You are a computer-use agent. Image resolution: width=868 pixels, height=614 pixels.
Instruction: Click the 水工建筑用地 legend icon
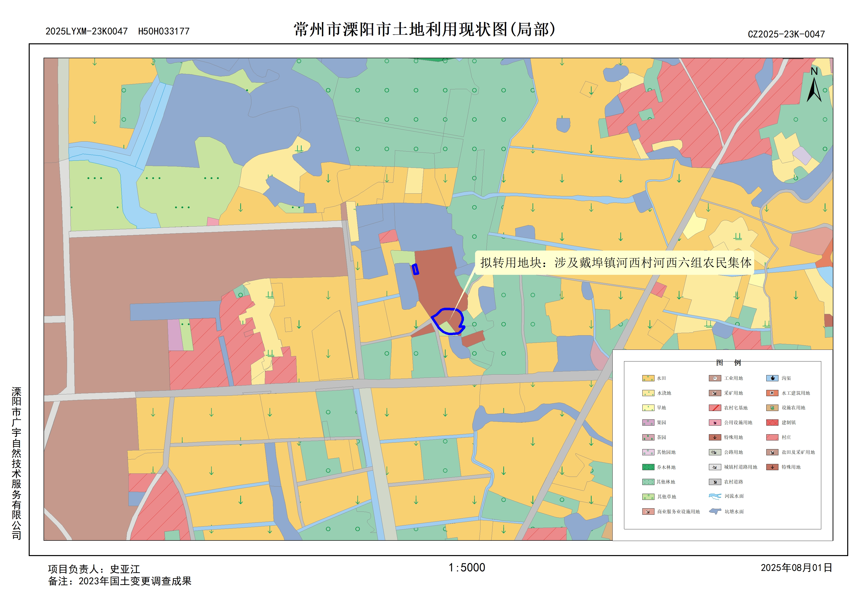coord(772,393)
